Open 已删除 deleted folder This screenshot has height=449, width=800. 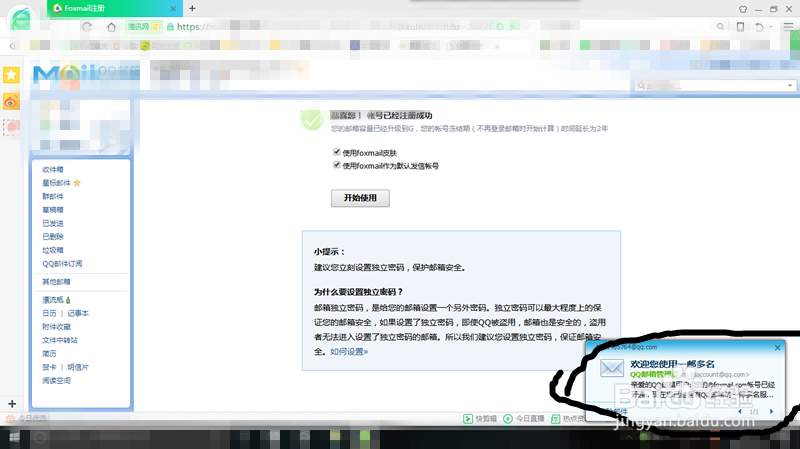point(53,237)
